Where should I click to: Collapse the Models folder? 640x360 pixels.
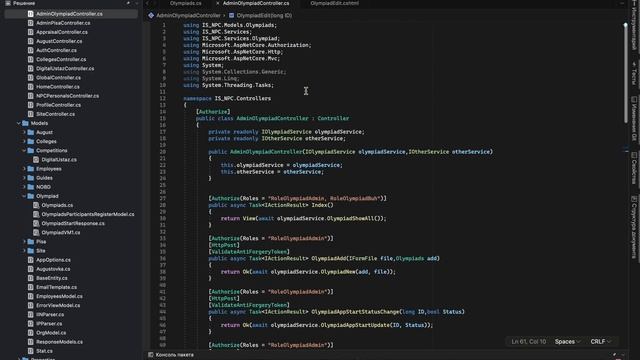[19, 123]
